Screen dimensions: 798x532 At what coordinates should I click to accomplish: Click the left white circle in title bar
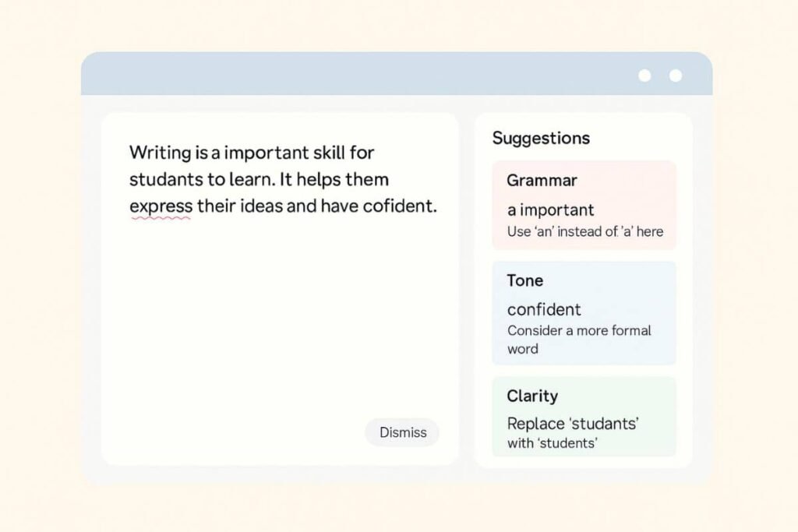[644, 76]
